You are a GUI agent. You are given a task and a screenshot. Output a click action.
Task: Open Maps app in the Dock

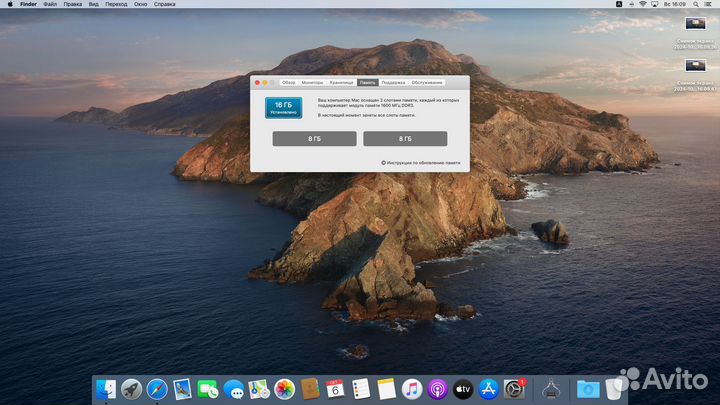(259, 389)
